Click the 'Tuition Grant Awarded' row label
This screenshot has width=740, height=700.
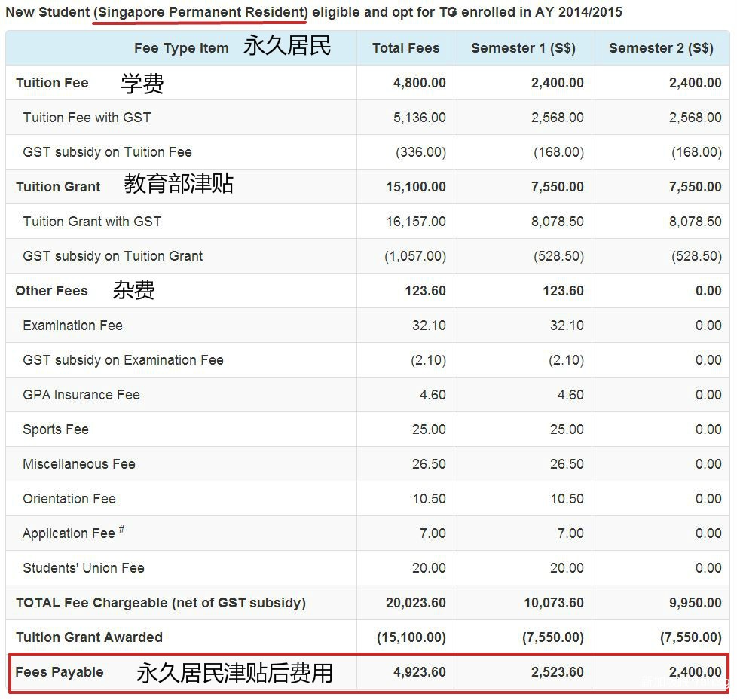89,637
